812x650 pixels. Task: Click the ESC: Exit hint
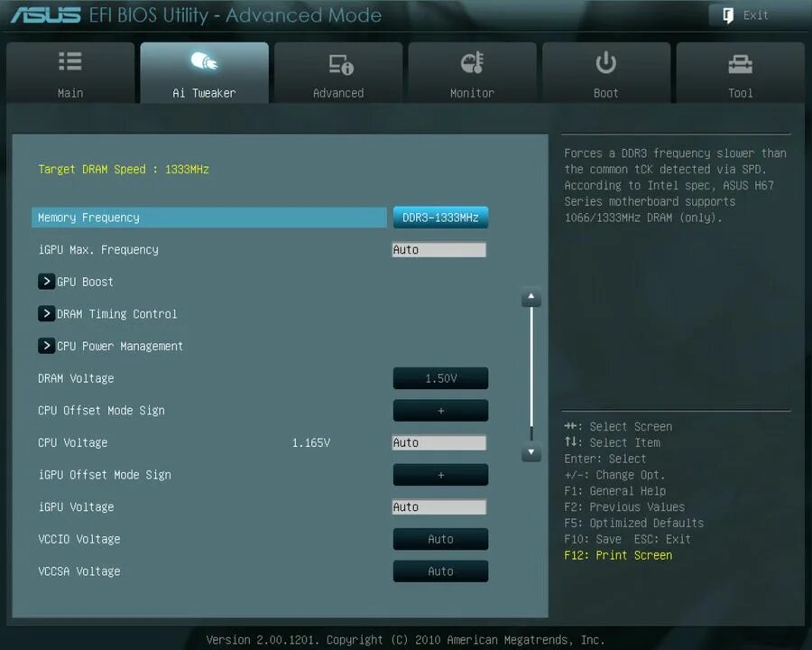tap(662, 539)
